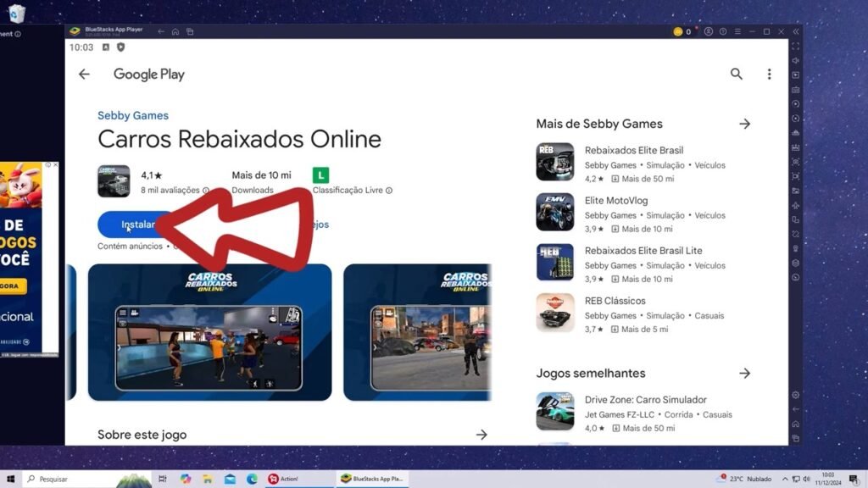The image size is (868, 488).
Task: Click the 'Jogos semelhantes' heading
Action: click(591, 374)
